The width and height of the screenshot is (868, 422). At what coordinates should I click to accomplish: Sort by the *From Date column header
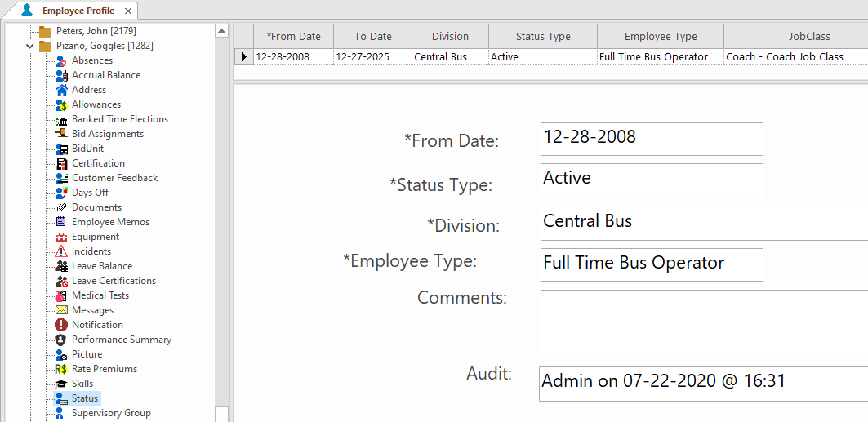pyautogui.click(x=293, y=37)
